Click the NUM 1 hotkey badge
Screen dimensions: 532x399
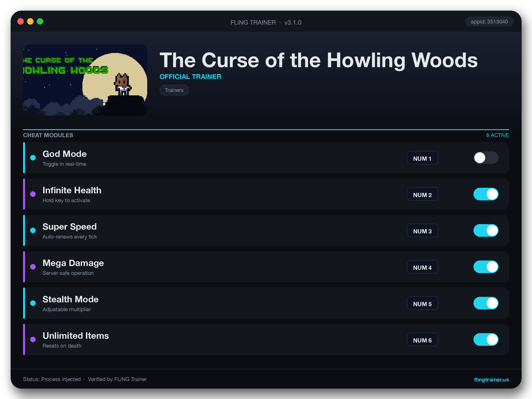click(x=422, y=158)
